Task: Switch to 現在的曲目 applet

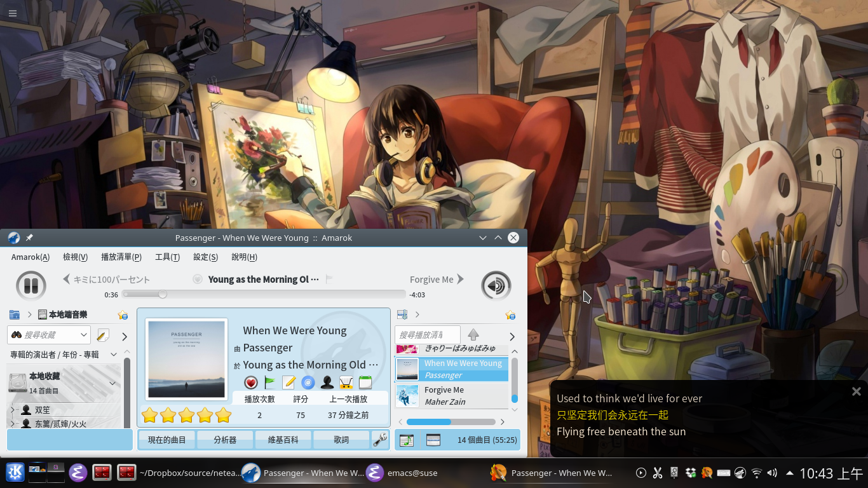Action: (x=166, y=440)
